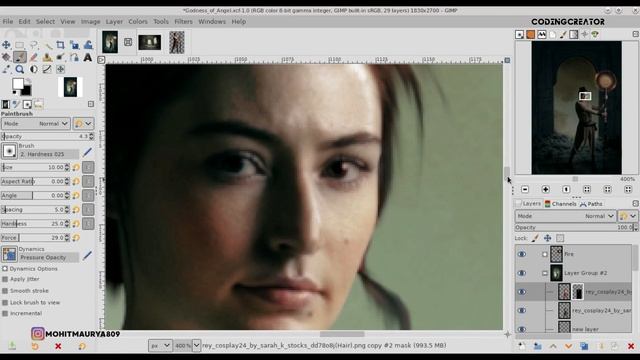This screenshot has height=360, width=640.
Task: Select the Clone stamp tool
Action: 47,57
